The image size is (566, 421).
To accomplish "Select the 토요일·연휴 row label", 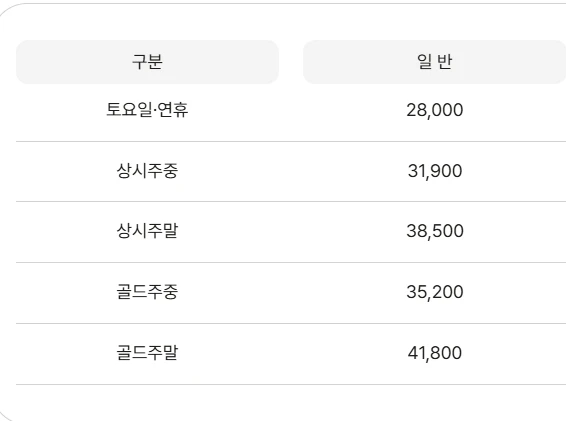I will 147,109.
